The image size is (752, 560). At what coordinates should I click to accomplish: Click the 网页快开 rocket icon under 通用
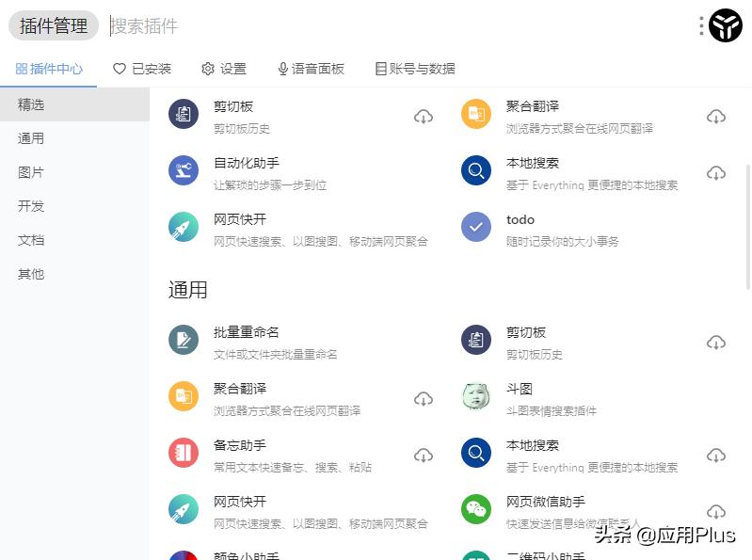point(184,509)
